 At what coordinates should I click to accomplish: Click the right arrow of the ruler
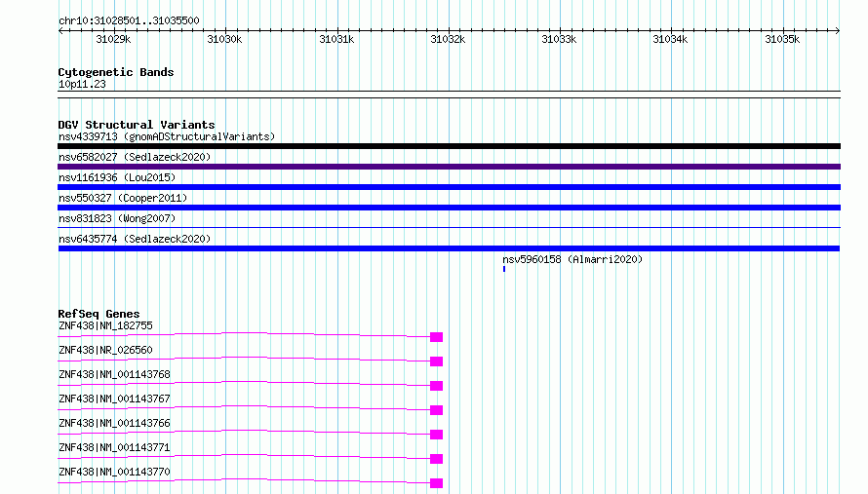(x=838, y=30)
